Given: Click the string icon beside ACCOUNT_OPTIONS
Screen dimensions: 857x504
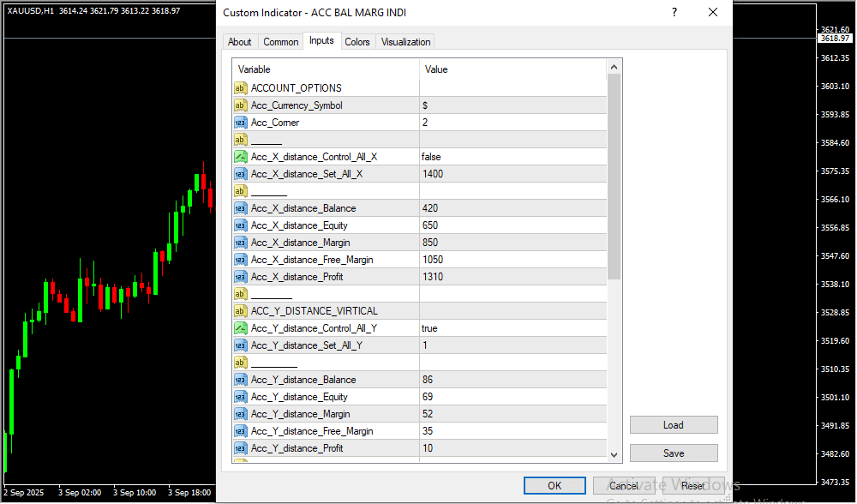Looking at the screenshot, I should point(241,88).
